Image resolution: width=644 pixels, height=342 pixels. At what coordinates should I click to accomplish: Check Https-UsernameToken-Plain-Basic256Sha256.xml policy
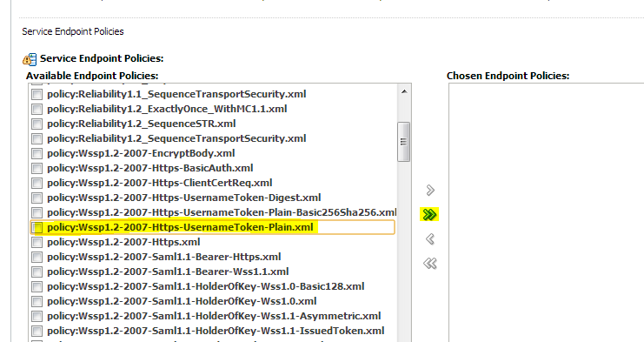tap(37, 212)
